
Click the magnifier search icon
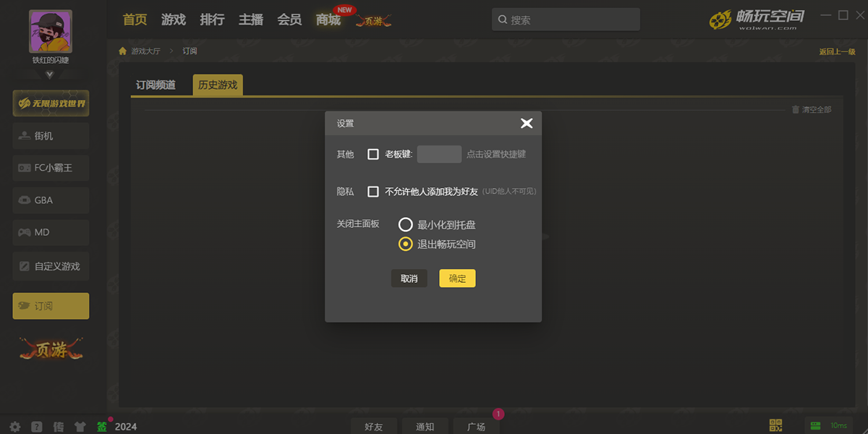pos(502,20)
